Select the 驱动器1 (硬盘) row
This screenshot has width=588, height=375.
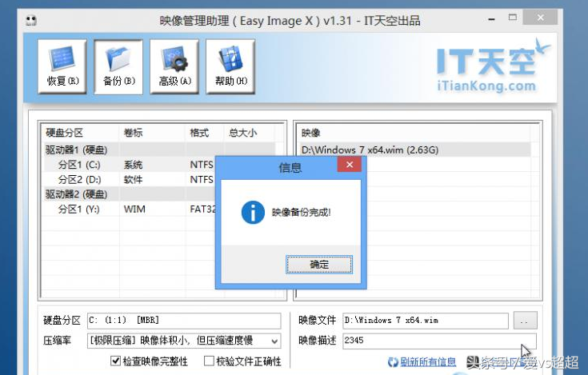(159, 150)
